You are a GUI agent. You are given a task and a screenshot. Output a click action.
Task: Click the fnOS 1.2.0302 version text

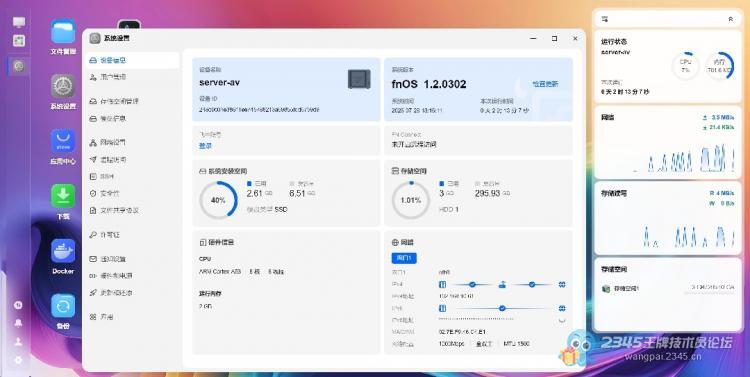pyautogui.click(x=429, y=84)
